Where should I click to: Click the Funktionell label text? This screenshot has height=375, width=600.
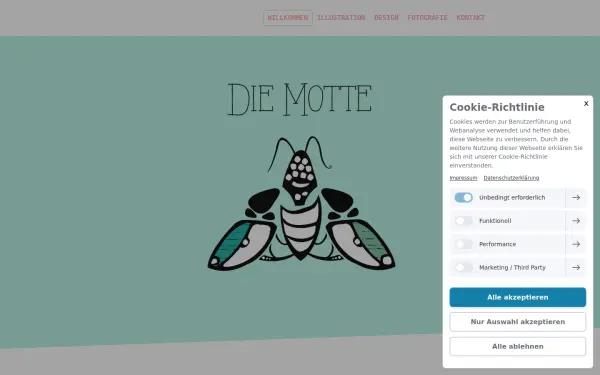pyautogui.click(x=495, y=221)
